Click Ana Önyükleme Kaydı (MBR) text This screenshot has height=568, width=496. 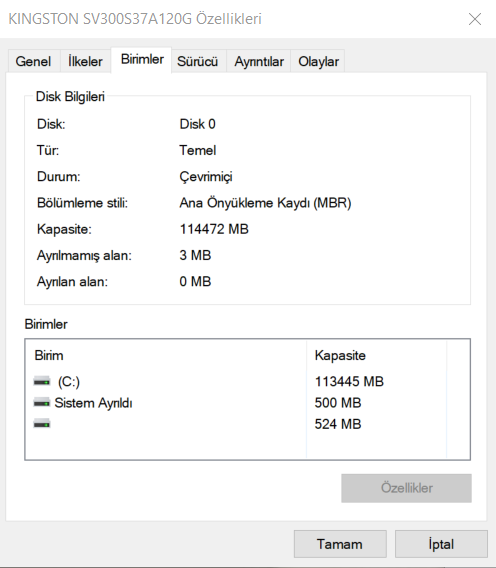pos(265,203)
